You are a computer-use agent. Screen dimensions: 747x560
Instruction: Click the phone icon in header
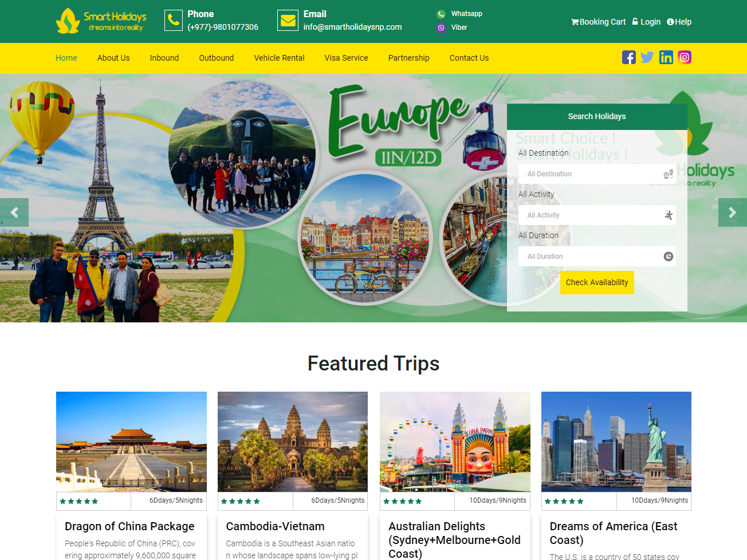pyautogui.click(x=173, y=20)
